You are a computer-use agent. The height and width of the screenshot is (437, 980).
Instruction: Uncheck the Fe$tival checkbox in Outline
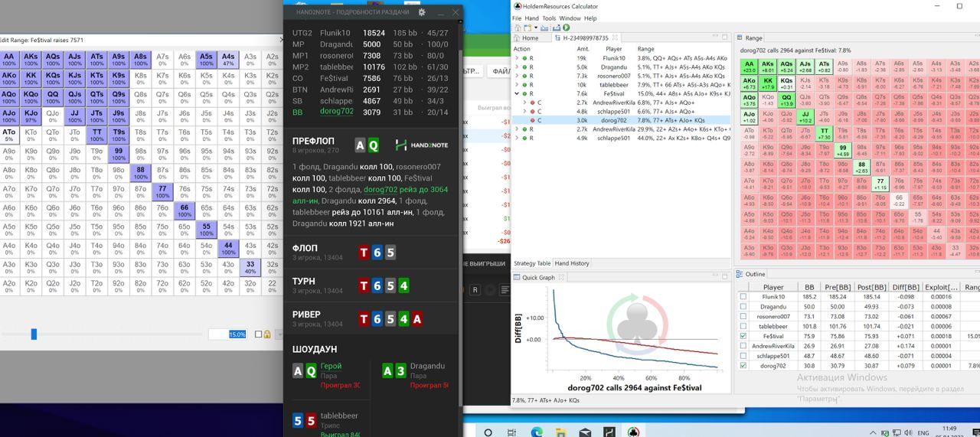[743, 336]
